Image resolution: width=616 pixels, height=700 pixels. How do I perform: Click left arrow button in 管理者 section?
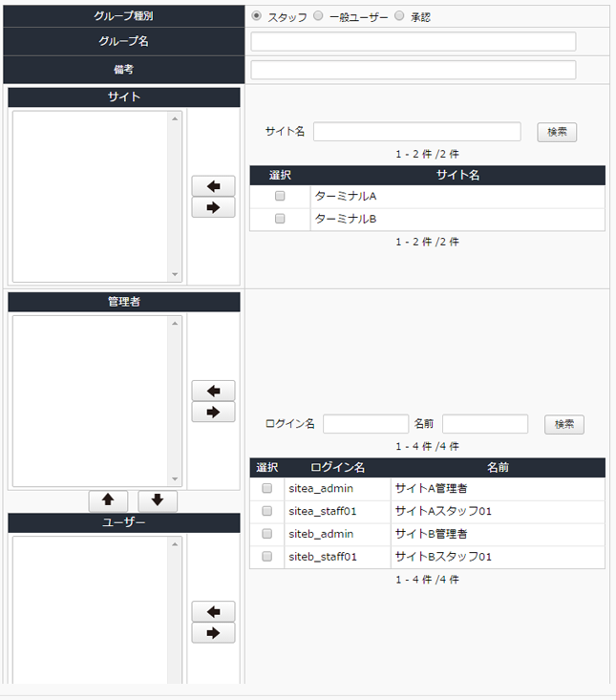[x=213, y=392]
